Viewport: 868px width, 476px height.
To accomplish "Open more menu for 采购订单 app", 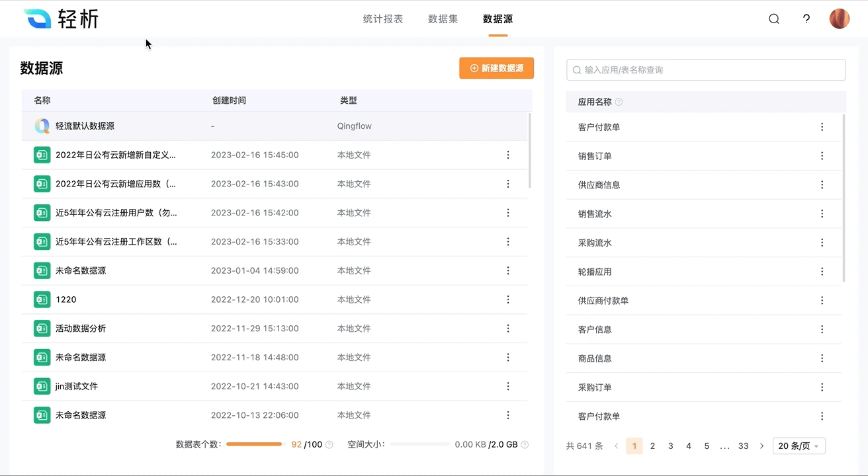I will tap(822, 387).
